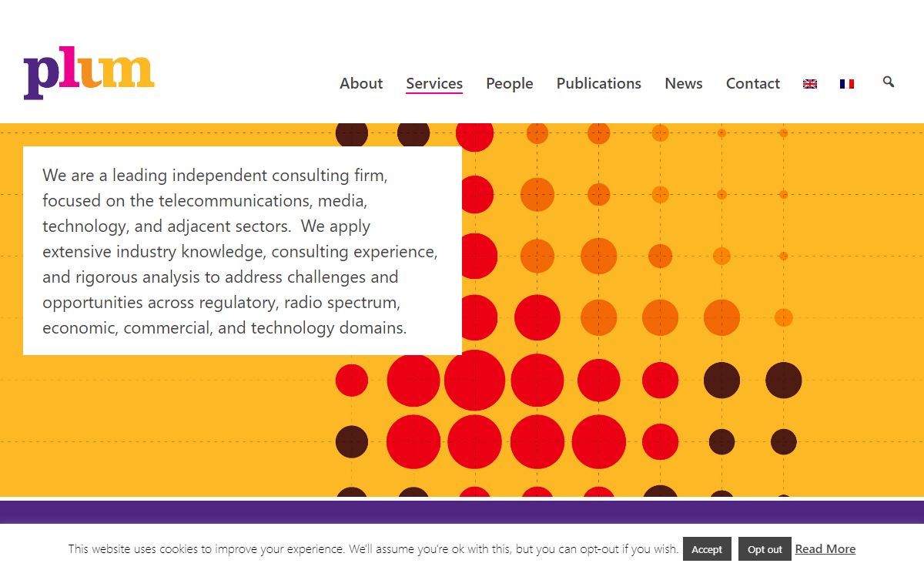Open the Services menu item
This screenshot has height=570, width=924.
(434, 83)
